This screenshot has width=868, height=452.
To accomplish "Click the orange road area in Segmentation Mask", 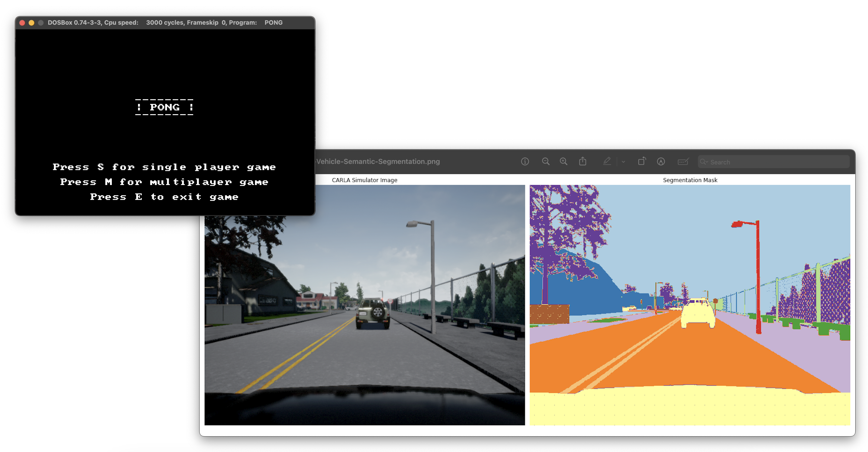I will (687, 357).
